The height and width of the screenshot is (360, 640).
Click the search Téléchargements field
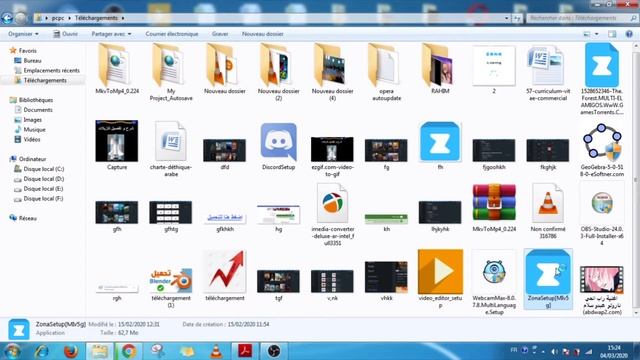[x=582, y=18]
